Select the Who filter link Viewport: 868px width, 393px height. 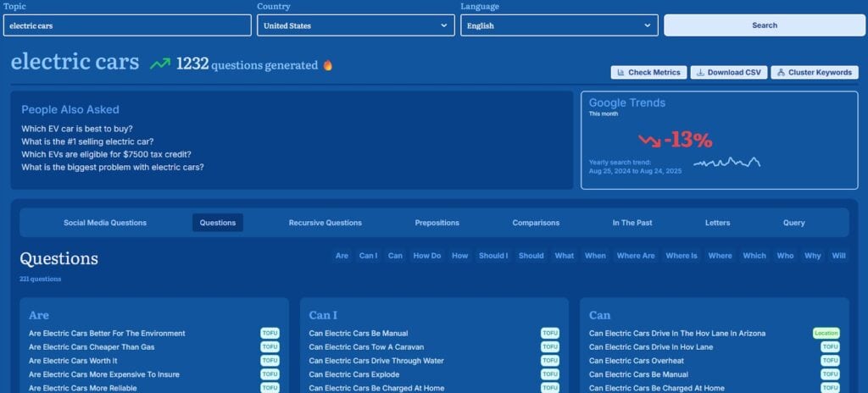pos(785,256)
